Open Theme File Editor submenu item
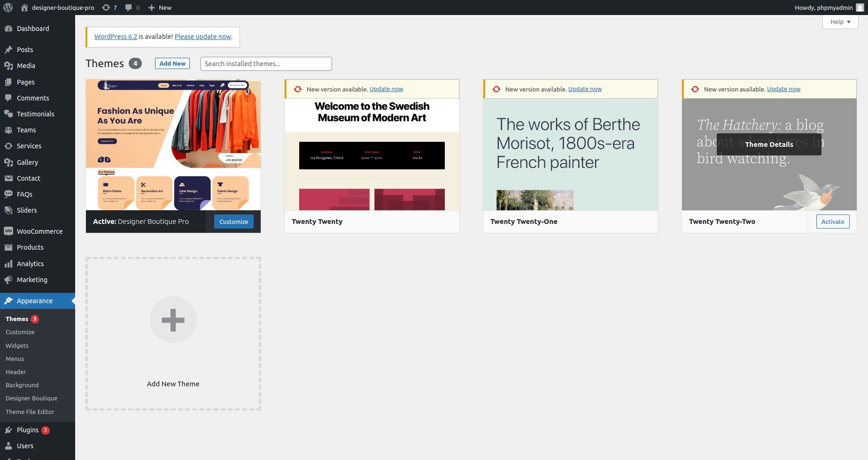The image size is (868, 460). pos(30,412)
